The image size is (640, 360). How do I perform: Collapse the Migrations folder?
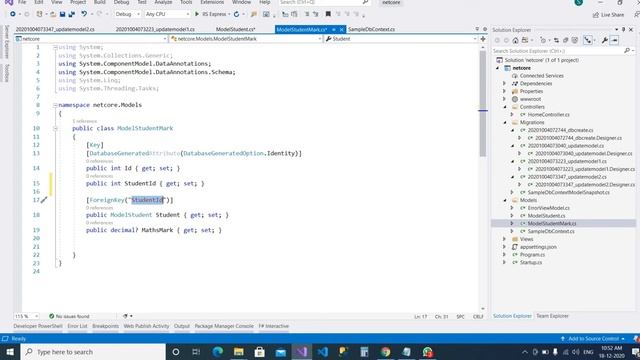[505, 122]
